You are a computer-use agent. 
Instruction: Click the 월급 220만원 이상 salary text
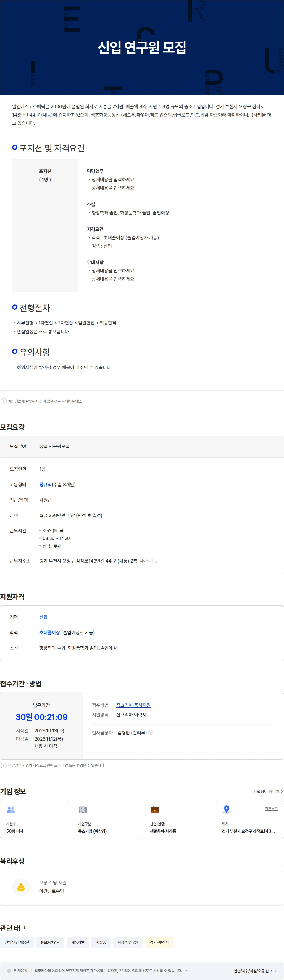(71, 515)
